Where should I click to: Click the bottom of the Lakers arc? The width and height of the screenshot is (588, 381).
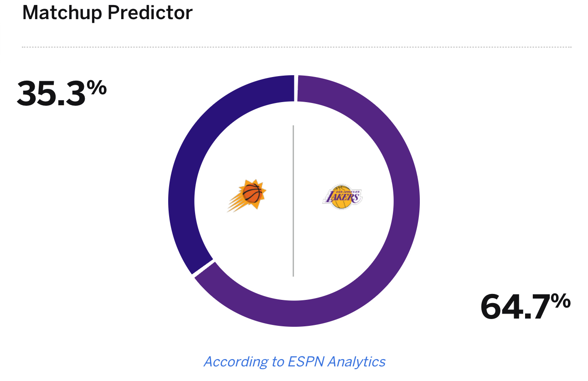pos(294,314)
